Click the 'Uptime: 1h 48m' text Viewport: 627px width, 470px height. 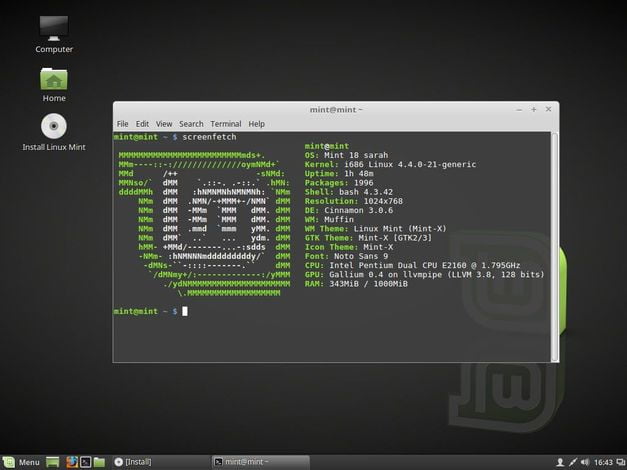(x=339, y=174)
